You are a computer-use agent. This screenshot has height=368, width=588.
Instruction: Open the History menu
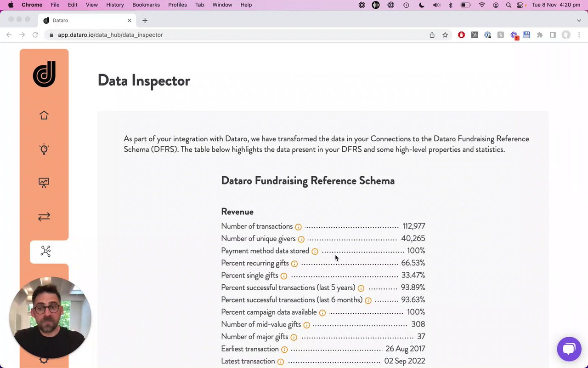point(115,5)
